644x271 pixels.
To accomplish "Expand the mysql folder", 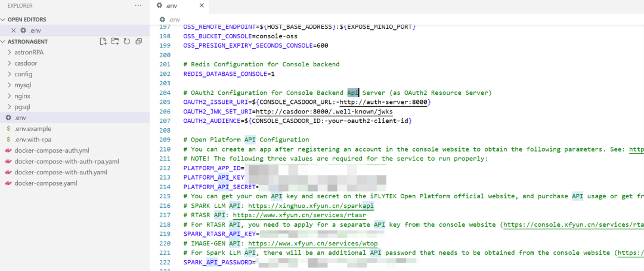I will click(10, 85).
